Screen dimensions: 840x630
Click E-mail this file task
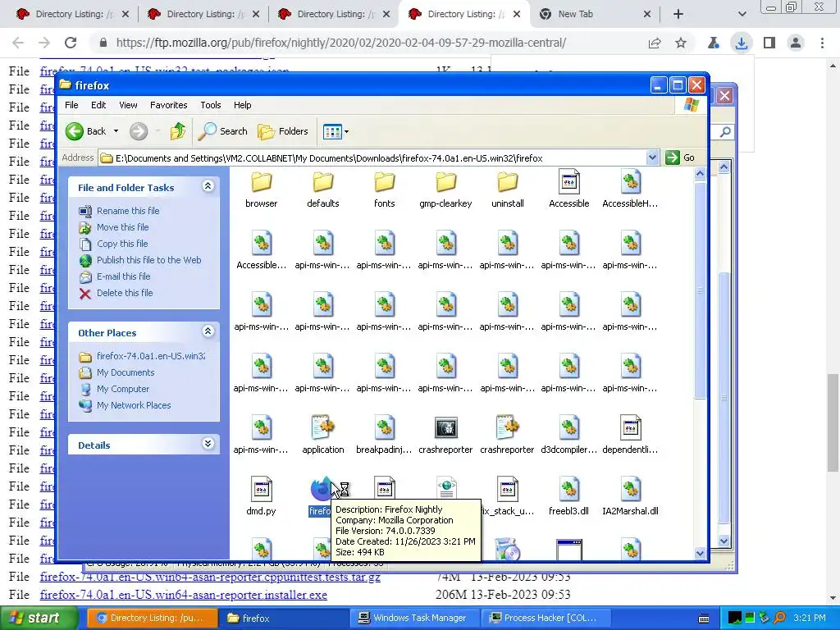[124, 276]
